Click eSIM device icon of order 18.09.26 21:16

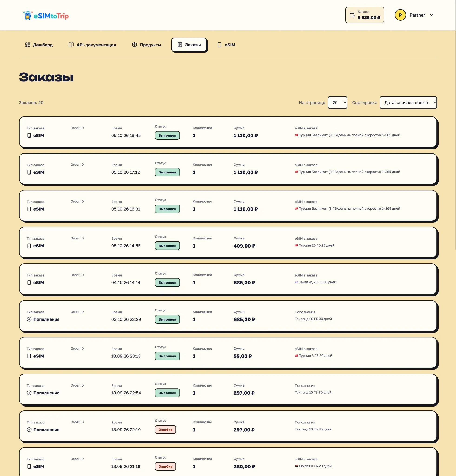pyautogui.click(x=29, y=466)
